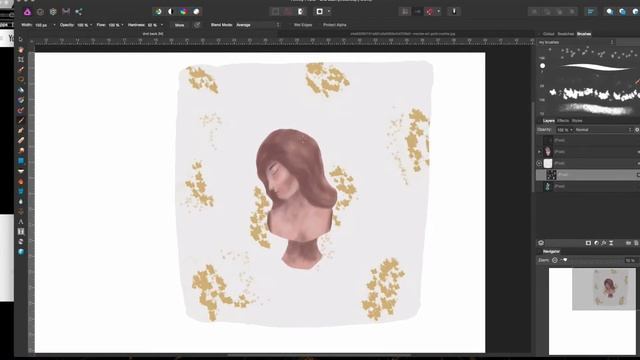
Task: Expand the woman portrait layer group
Action: (540, 152)
